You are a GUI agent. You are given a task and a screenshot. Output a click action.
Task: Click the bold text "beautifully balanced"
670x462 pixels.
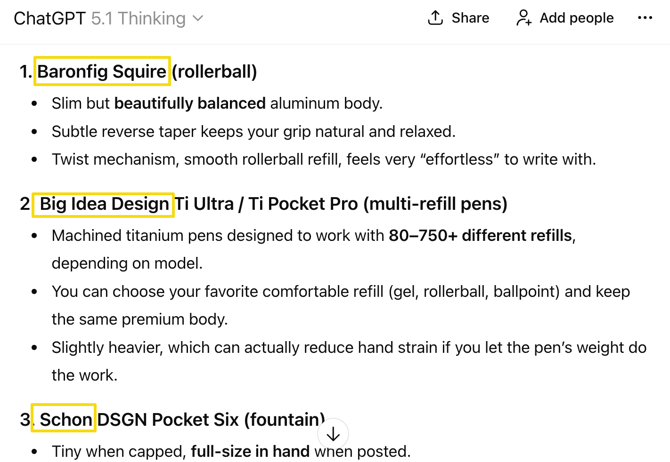click(190, 103)
